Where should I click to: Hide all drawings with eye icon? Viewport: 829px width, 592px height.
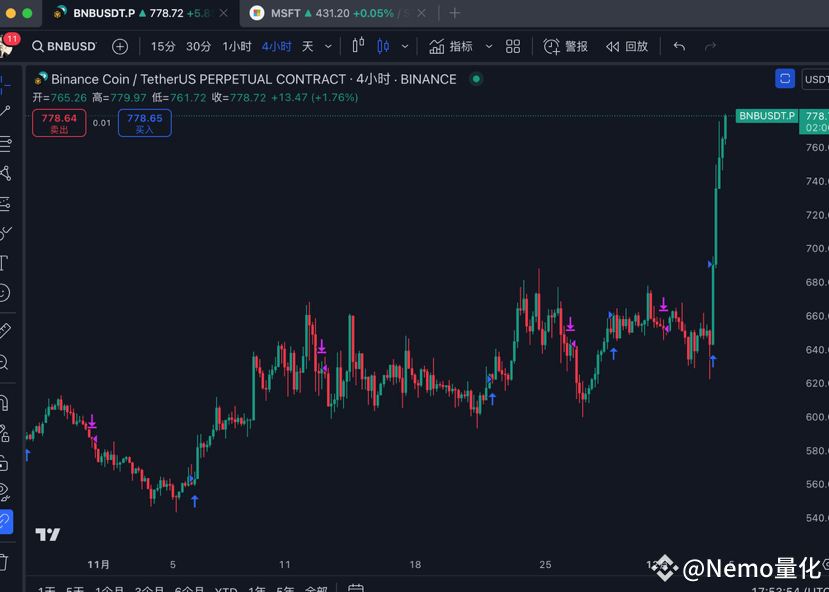point(5,492)
